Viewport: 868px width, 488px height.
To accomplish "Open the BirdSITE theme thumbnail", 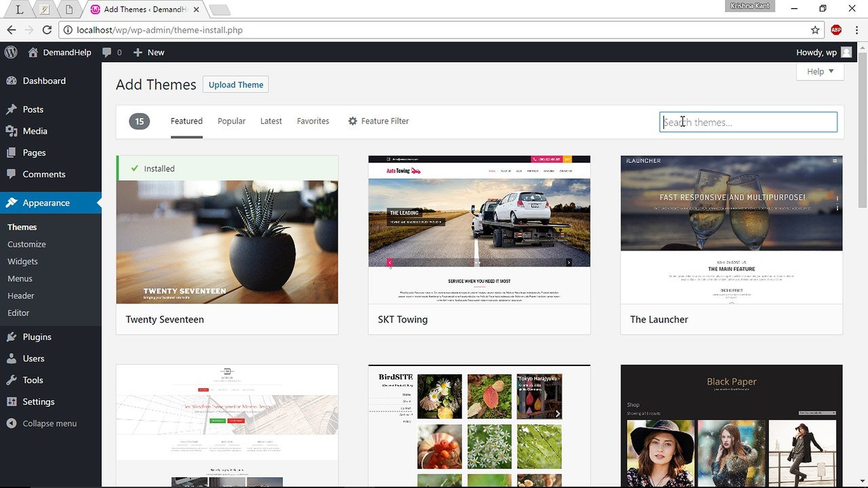I will tap(479, 426).
